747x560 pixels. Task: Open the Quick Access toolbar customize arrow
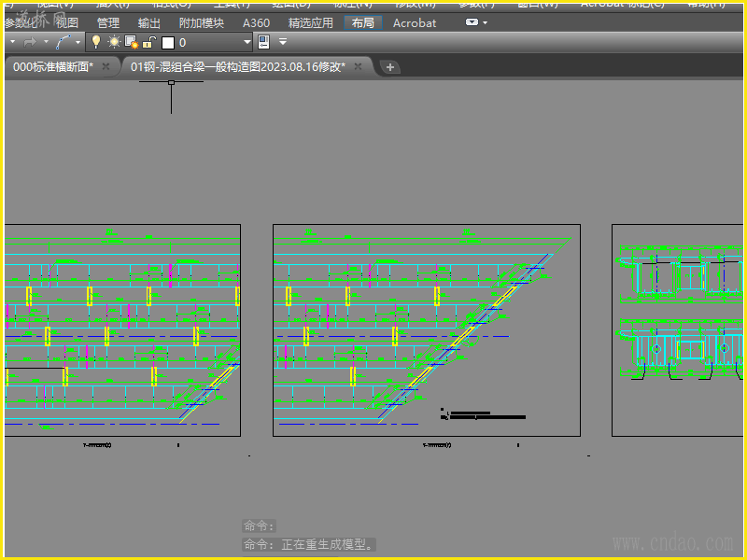click(283, 42)
